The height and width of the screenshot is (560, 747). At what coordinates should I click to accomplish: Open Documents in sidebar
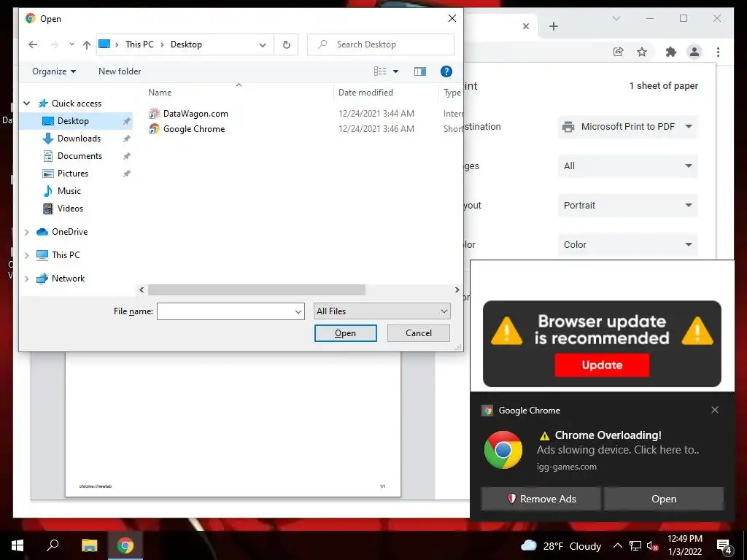[80, 156]
